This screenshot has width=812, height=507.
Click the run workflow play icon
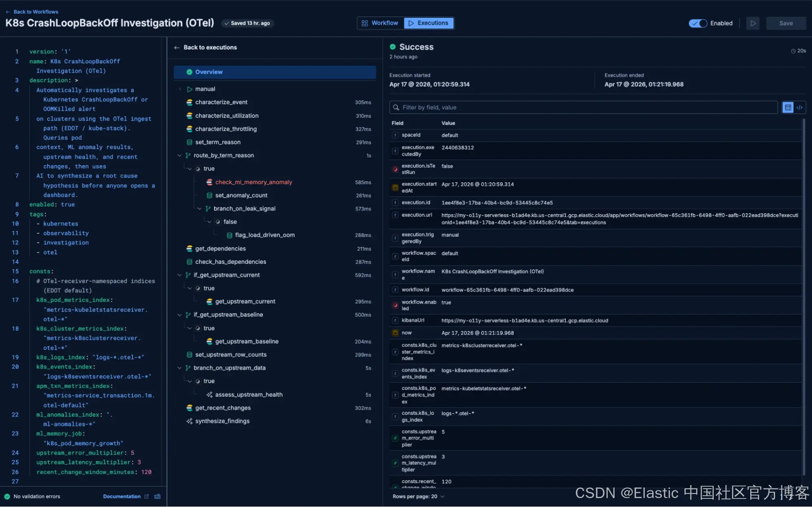[x=753, y=23]
